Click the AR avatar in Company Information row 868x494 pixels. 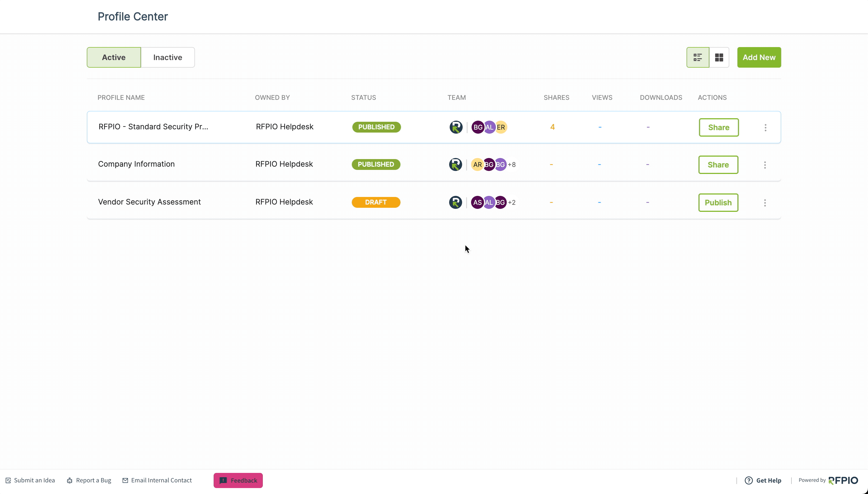[x=477, y=164]
